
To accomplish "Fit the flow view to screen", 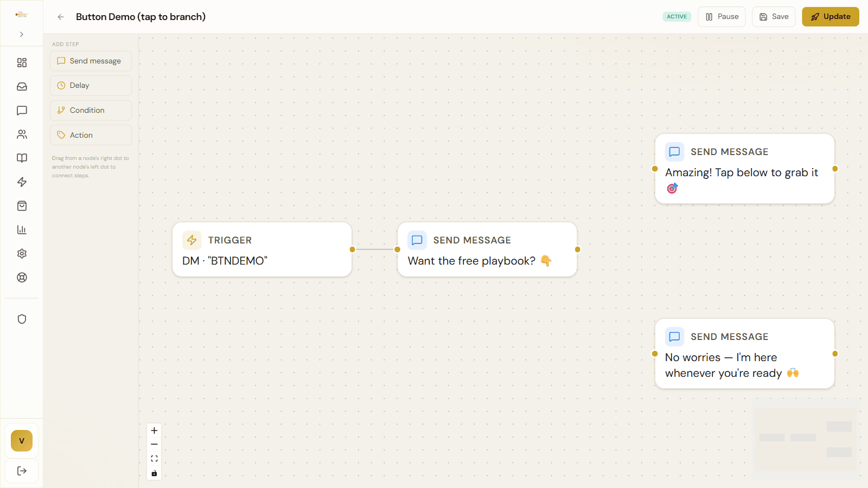I will [x=154, y=459].
